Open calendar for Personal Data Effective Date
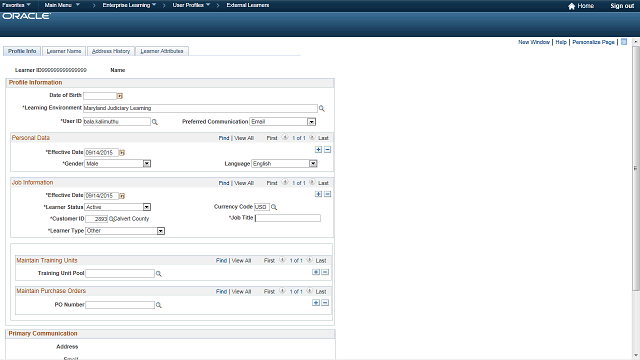This screenshot has height=360, width=640. [x=122, y=153]
